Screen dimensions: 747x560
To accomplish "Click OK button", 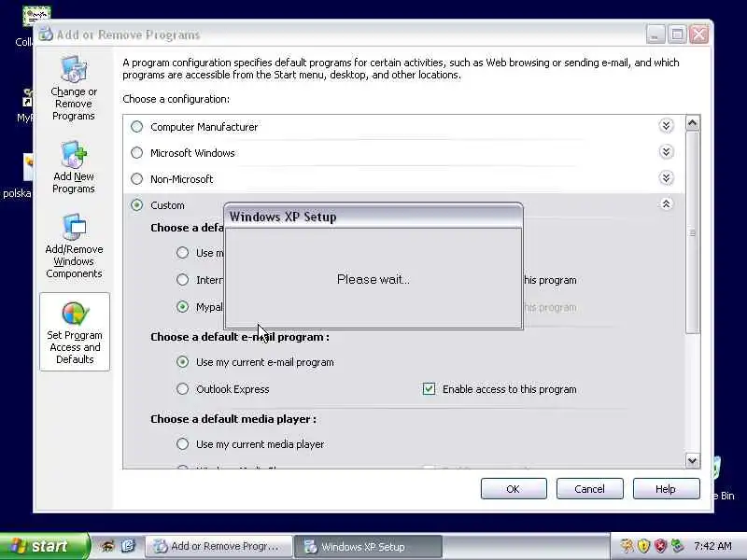I will (514, 489).
